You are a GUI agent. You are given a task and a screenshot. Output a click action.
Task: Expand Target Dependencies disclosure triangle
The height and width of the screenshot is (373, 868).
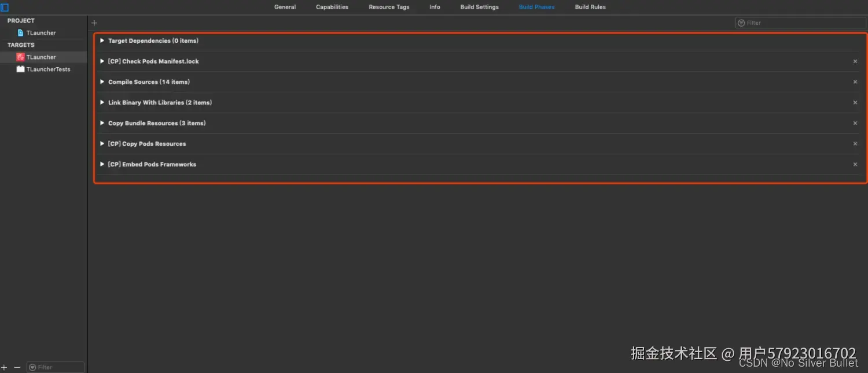(102, 40)
